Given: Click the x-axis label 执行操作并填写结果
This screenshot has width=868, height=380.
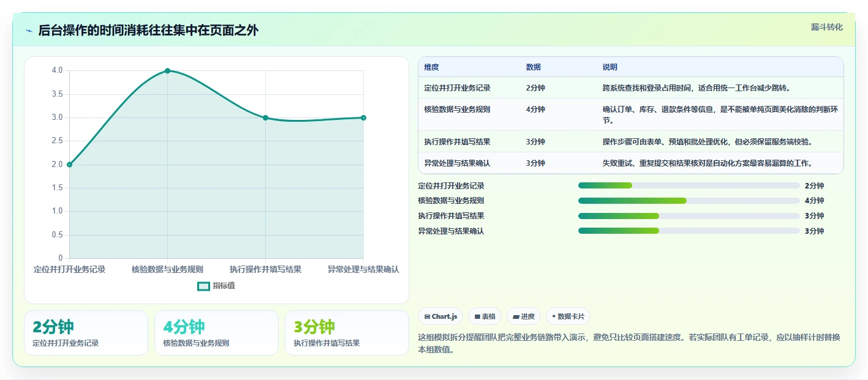Looking at the screenshot, I should pyautogui.click(x=265, y=269).
